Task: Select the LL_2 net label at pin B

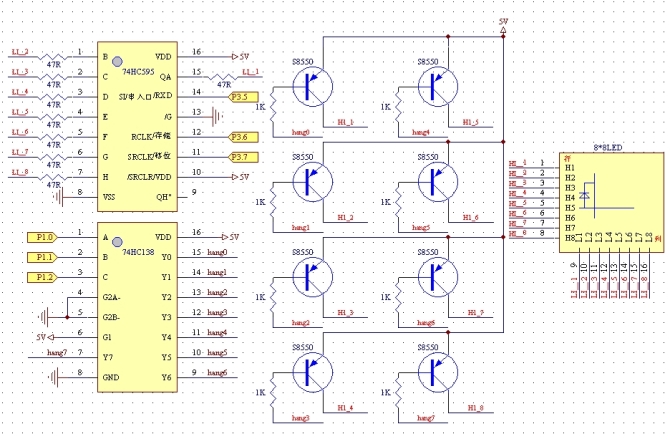Action: [x=20, y=50]
